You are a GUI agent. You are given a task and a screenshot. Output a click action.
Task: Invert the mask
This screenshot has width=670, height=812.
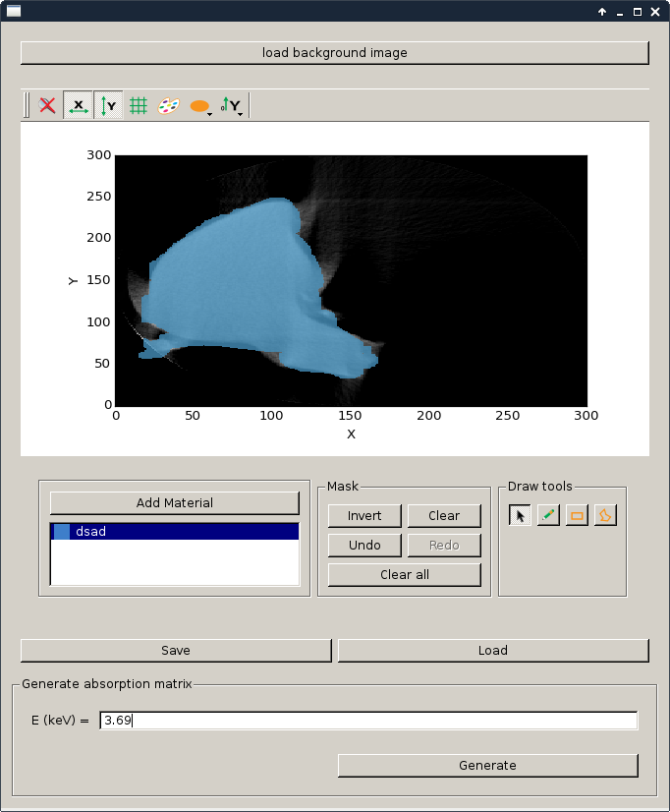click(364, 516)
